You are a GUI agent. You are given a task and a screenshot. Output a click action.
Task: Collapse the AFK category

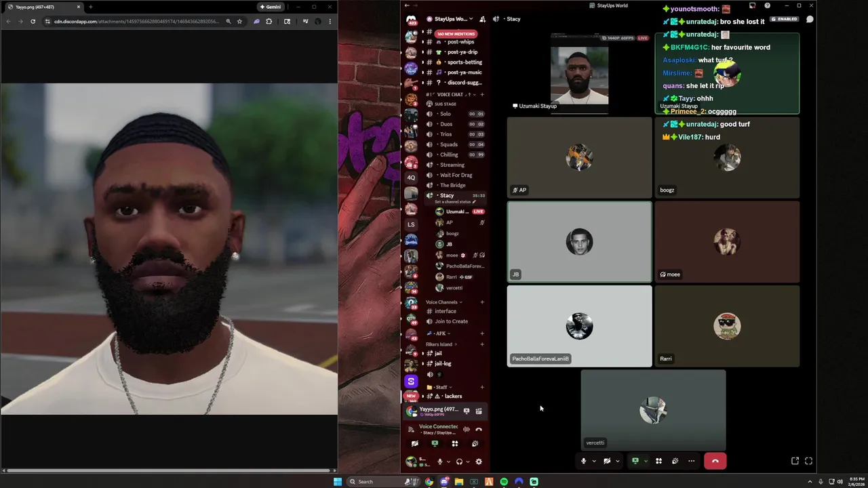point(439,333)
